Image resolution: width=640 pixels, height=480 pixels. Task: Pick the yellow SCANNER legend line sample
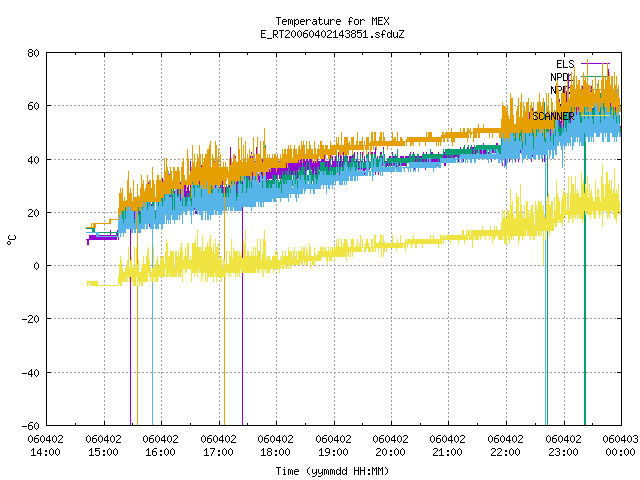pos(595,116)
